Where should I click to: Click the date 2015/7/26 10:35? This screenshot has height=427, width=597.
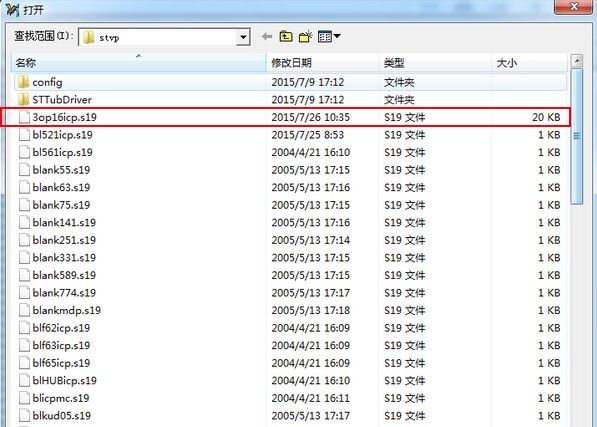(310, 117)
